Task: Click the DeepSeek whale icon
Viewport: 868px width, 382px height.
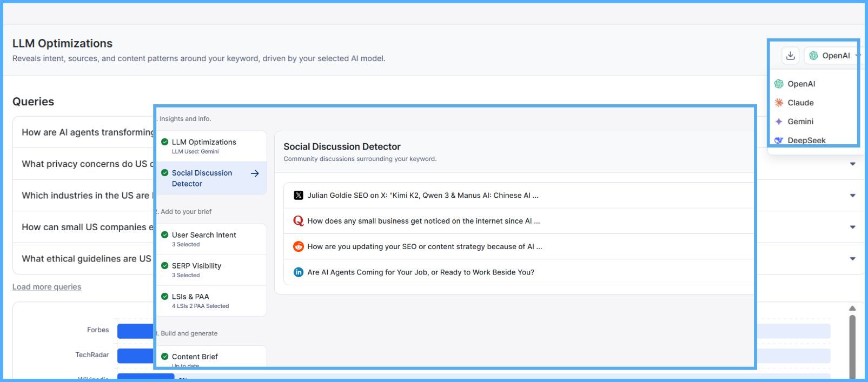Action: [x=779, y=140]
